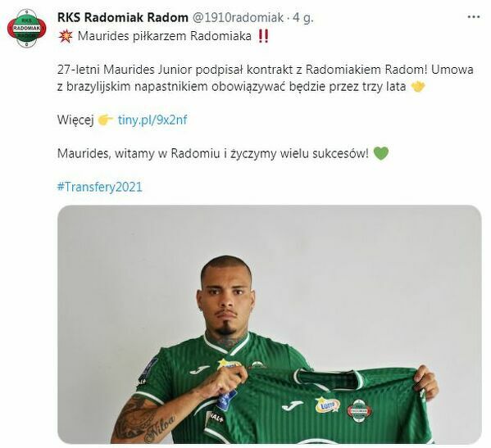The width and height of the screenshot is (491, 448).
Task: Click the handshake emoji after 'trzy lata'
Action: coord(418,87)
